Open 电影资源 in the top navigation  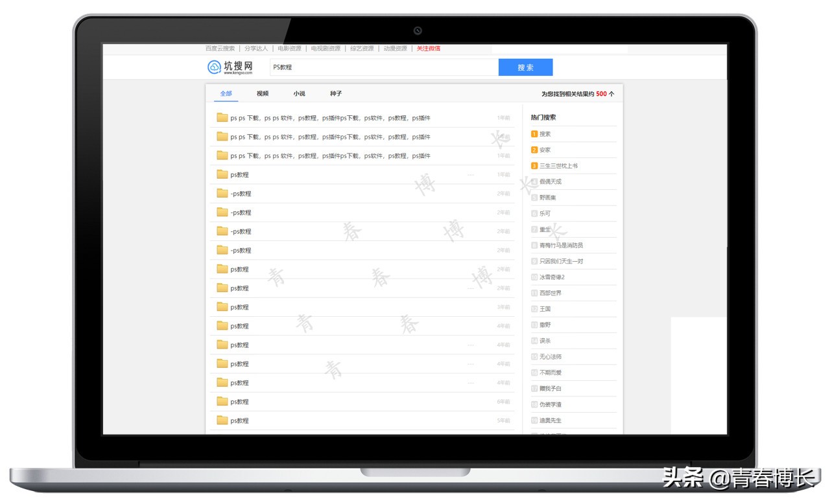[289, 49]
